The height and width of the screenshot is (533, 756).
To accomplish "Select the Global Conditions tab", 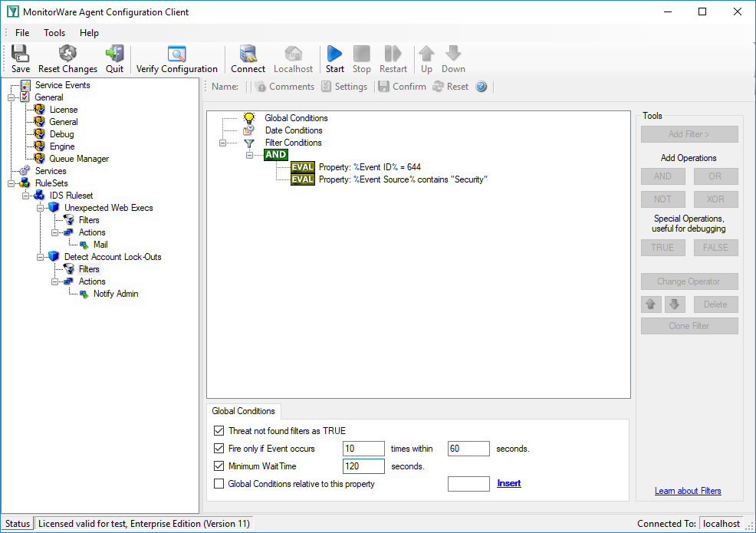I will [x=244, y=411].
